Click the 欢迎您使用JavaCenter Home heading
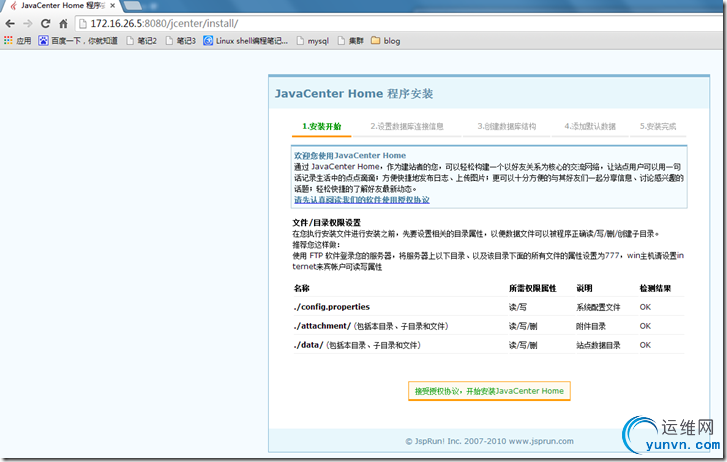The width and height of the screenshot is (727, 462). coord(350,155)
